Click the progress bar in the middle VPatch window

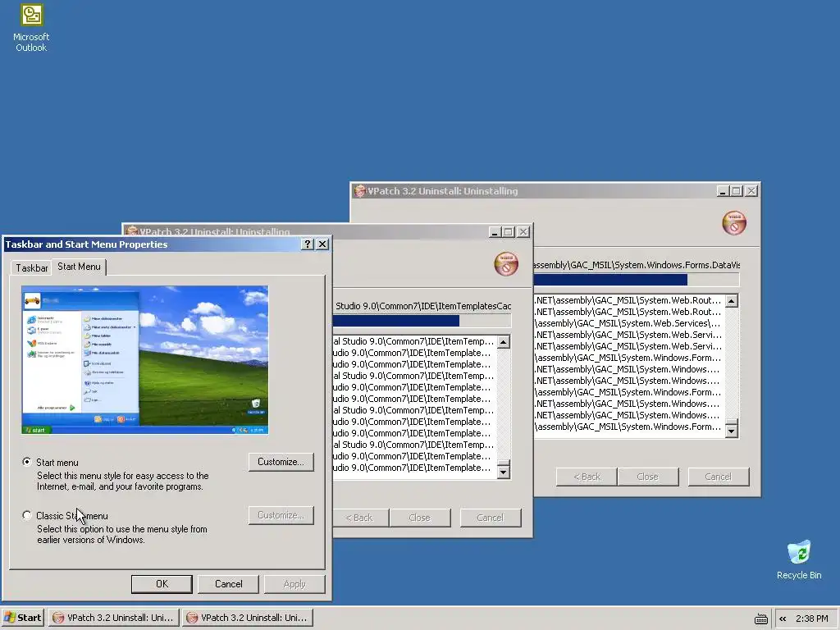[422, 321]
